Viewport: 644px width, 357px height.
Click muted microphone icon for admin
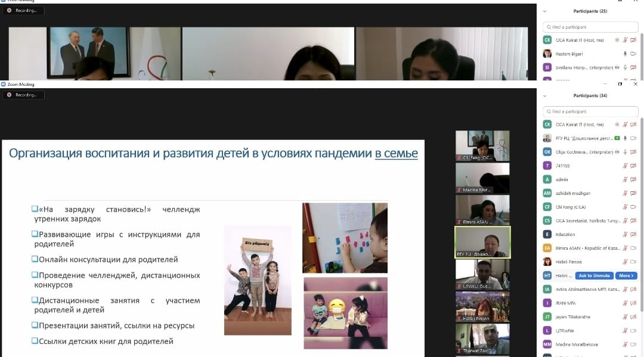pos(624,179)
